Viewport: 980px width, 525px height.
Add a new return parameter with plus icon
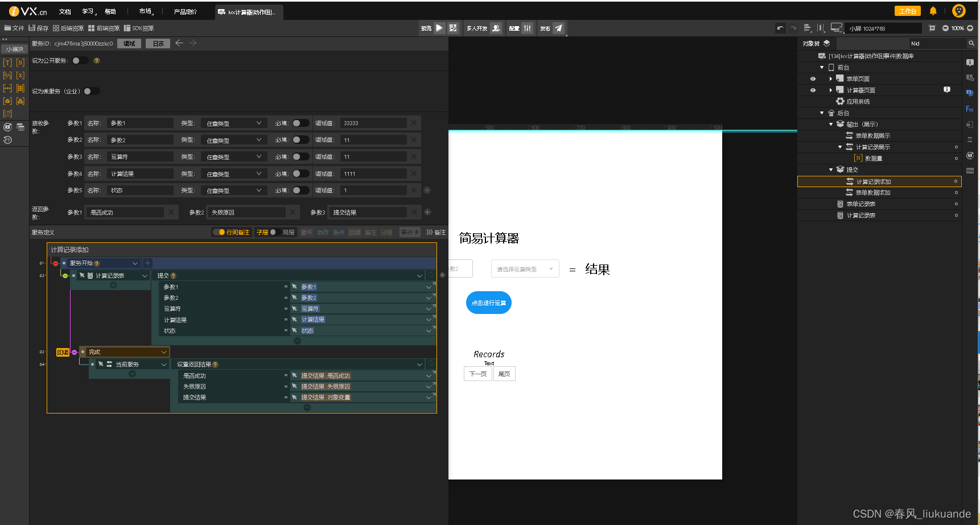pos(427,212)
